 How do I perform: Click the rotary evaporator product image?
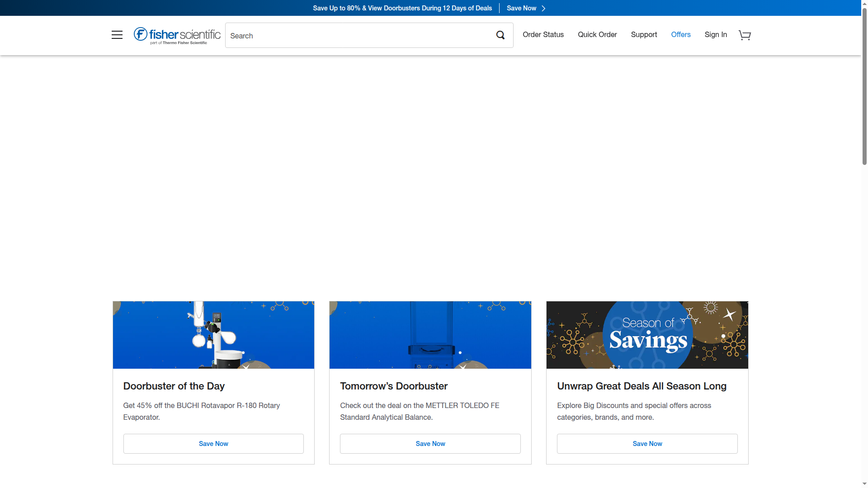click(213, 334)
